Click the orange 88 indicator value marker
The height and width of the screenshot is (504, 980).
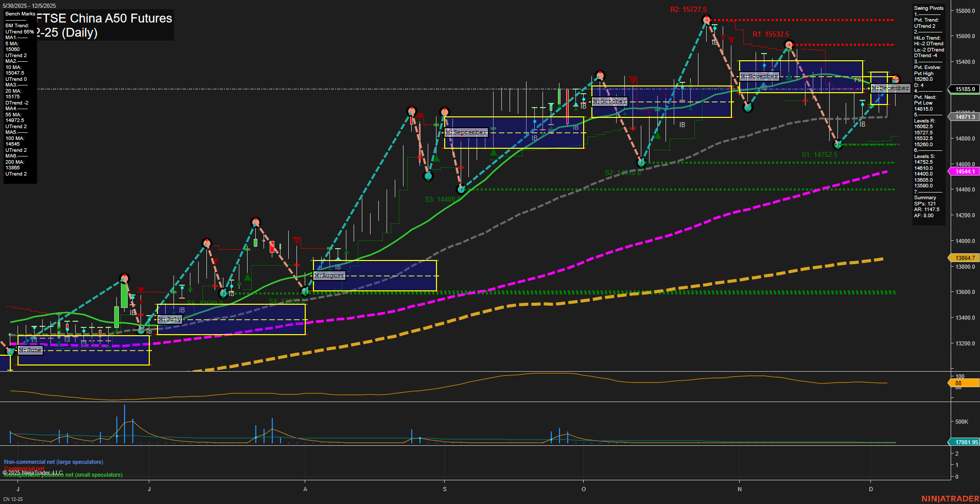(x=962, y=383)
